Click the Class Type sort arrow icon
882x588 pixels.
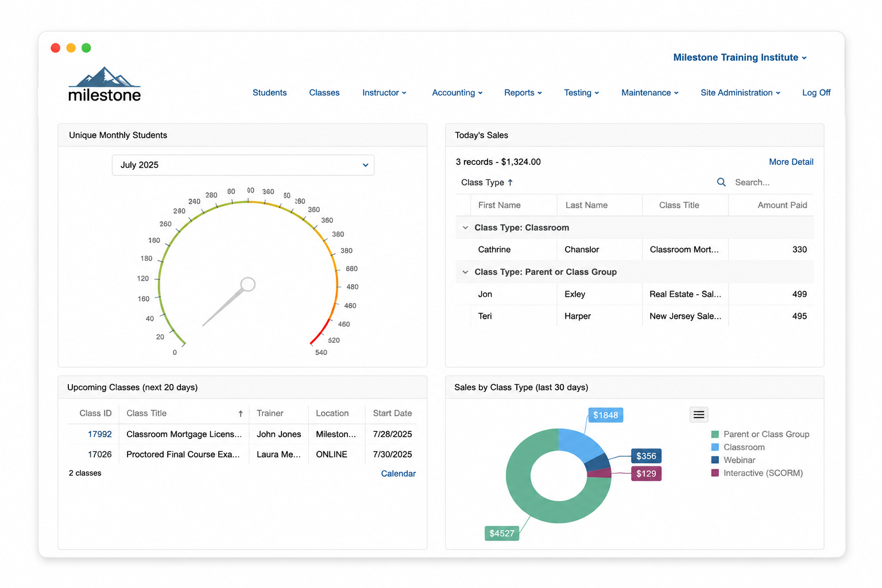coord(510,183)
